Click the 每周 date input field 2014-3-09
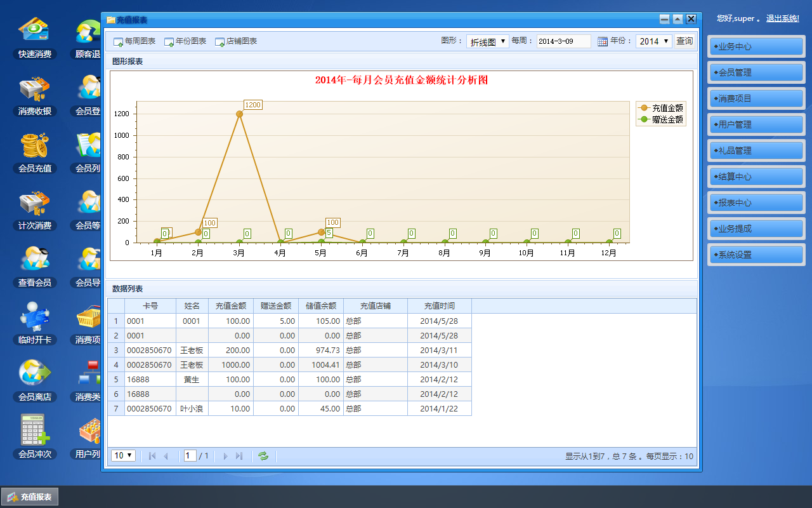Viewport: 812px width, 508px height. 563,41
